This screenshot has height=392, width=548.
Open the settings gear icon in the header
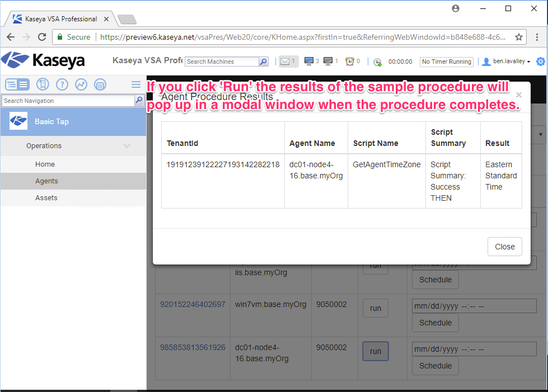[x=541, y=62]
